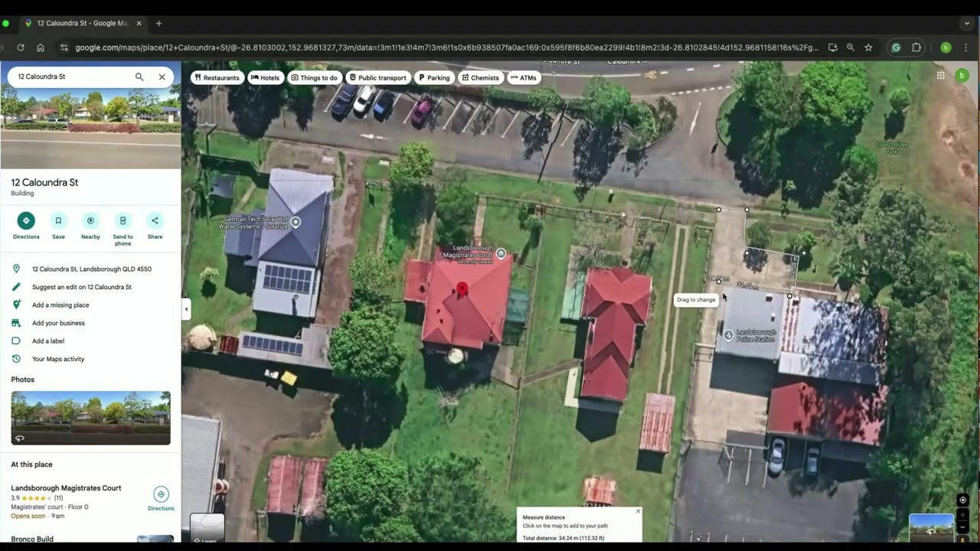This screenshot has height=551, width=980.
Task: Open the browser extensions puzzle icon
Action: pos(916,47)
